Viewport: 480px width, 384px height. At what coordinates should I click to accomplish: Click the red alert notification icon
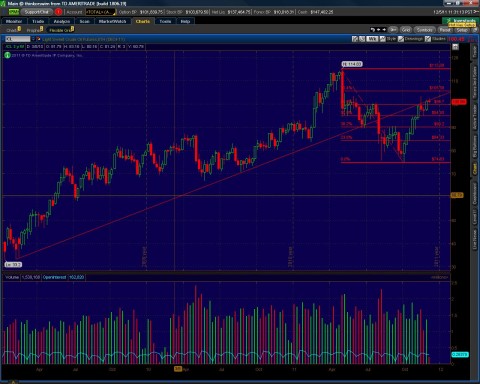coord(59,12)
